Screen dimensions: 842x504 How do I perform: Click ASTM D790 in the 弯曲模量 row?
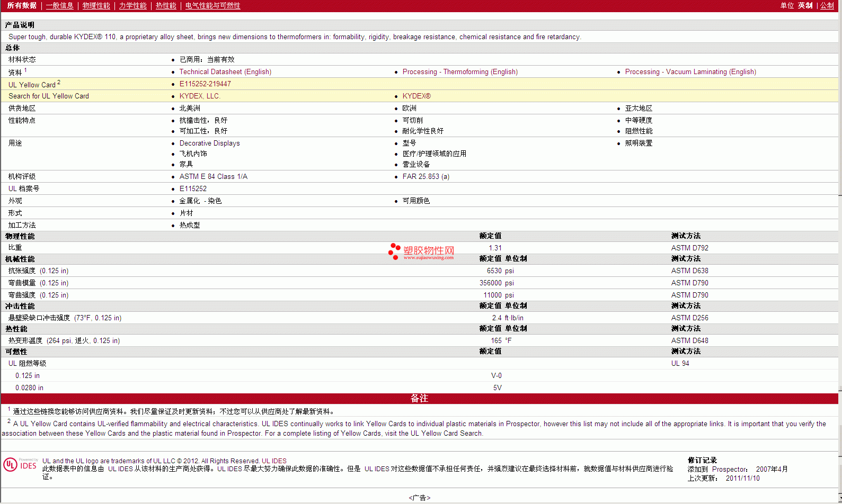[689, 283]
